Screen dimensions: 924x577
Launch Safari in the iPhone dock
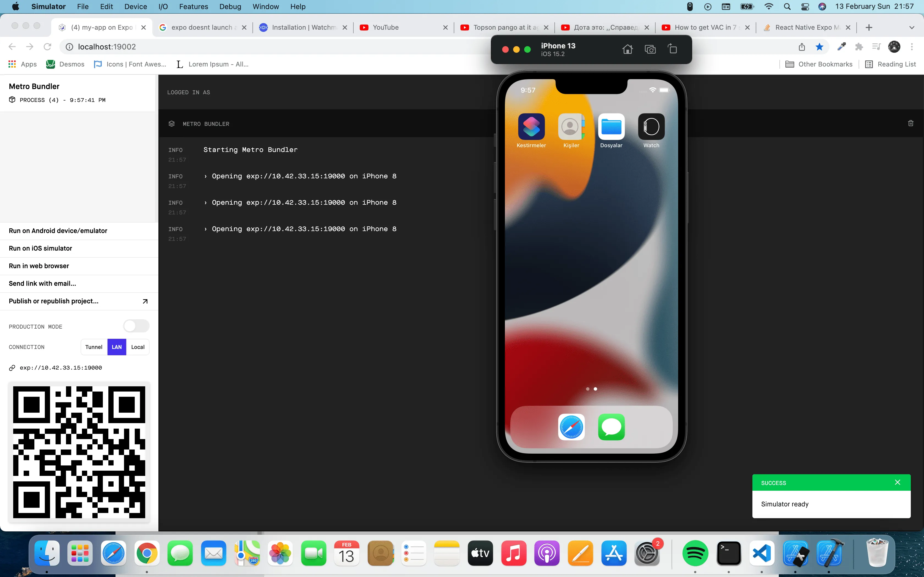point(571,427)
